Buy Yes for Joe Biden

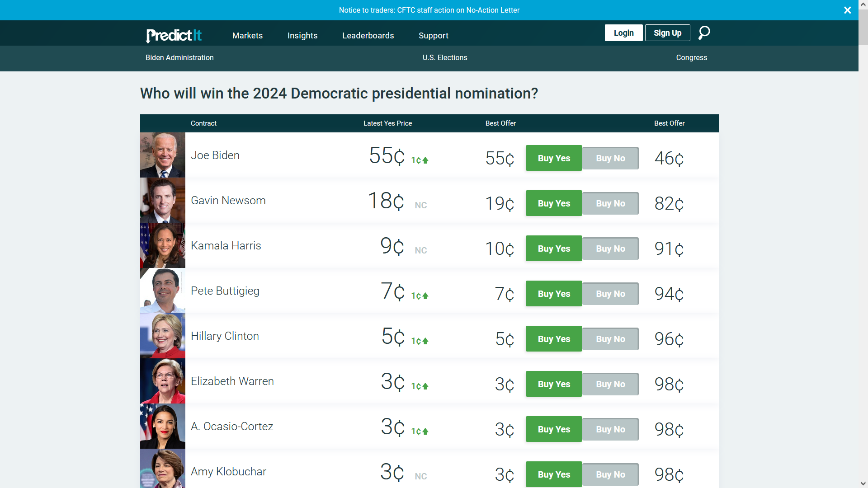(554, 158)
